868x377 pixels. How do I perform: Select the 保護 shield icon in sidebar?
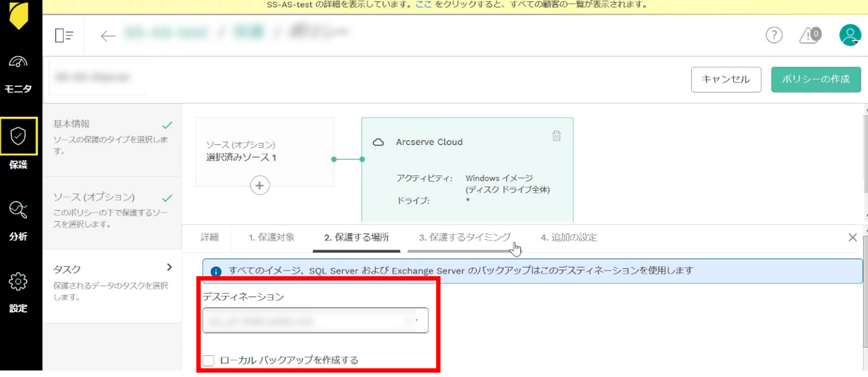(19, 136)
